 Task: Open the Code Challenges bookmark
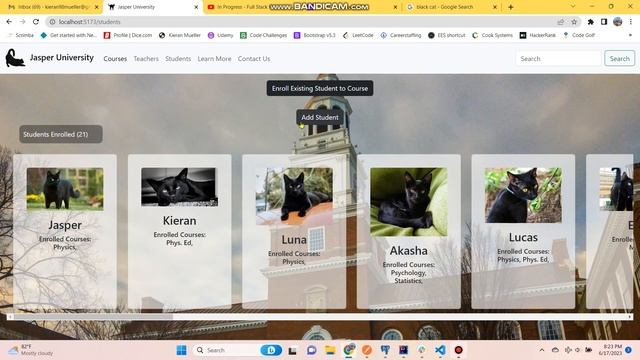point(264,35)
